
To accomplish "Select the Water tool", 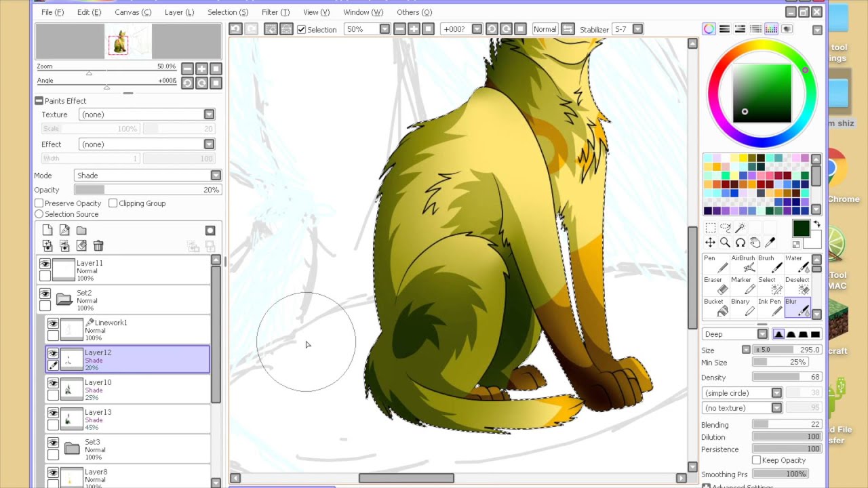I will [x=797, y=264].
